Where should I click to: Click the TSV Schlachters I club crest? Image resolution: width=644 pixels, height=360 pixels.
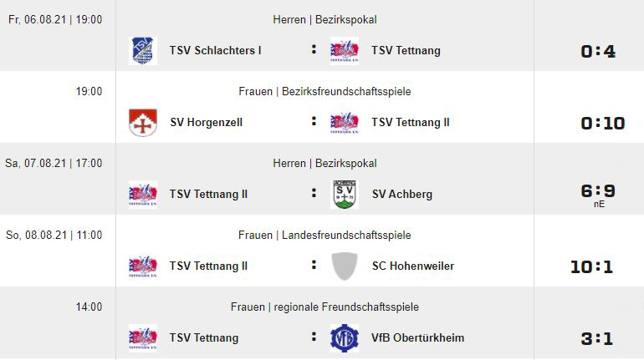click(143, 51)
